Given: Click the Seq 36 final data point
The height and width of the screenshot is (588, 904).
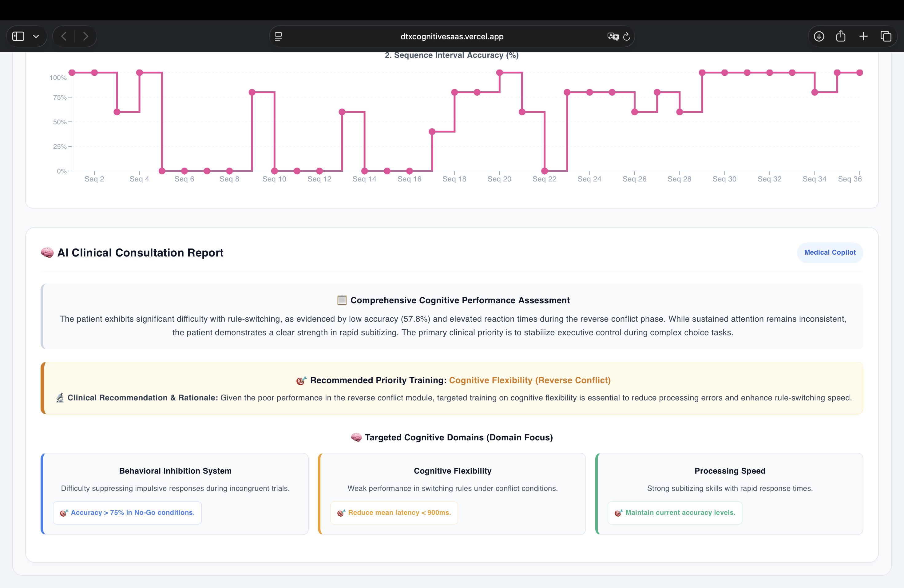Looking at the screenshot, I should pos(859,73).
